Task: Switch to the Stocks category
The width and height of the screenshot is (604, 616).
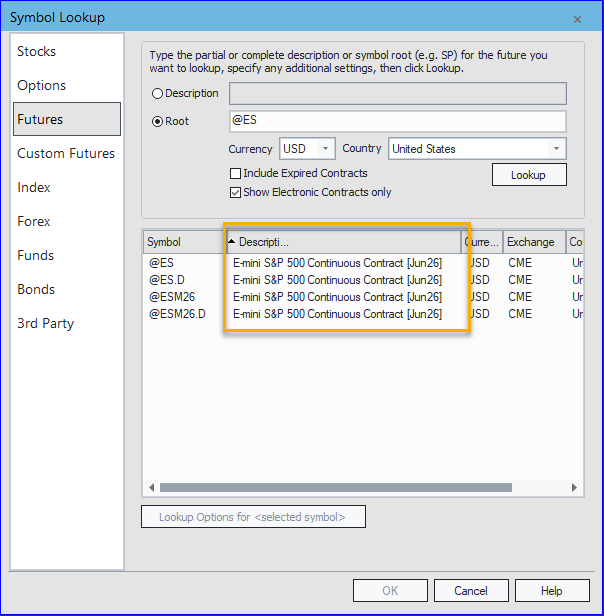Action: (37, 51)
